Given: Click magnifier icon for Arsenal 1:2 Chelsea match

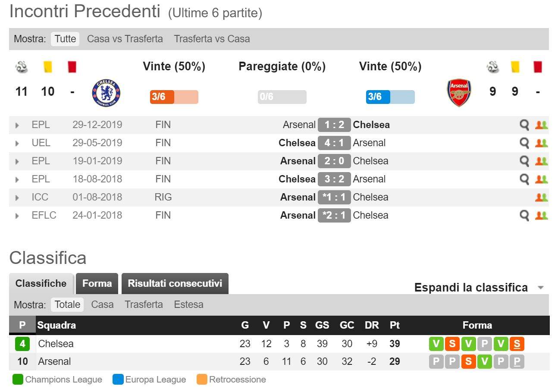Looking at the screenshot, I should (x=524, y=125).
